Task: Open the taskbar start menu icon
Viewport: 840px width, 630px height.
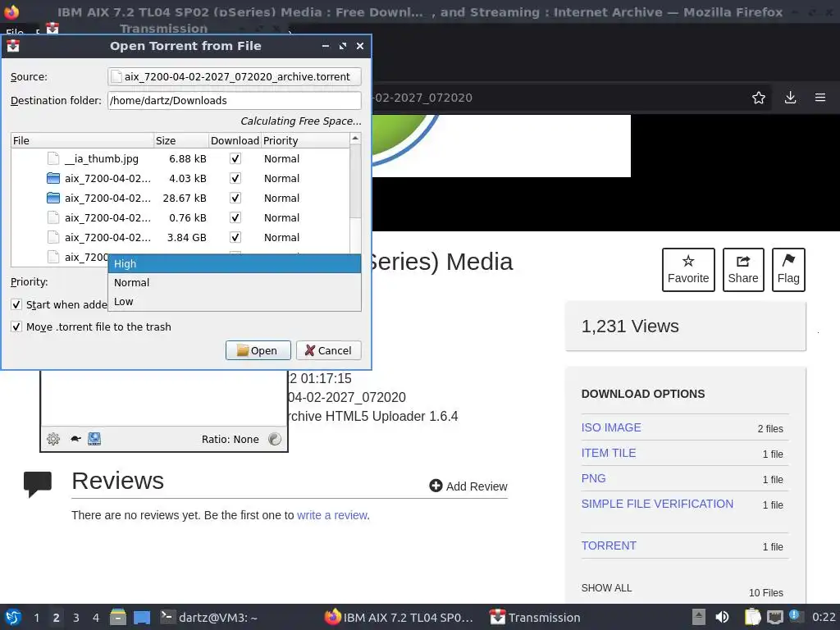Action: tap(13, 617)
